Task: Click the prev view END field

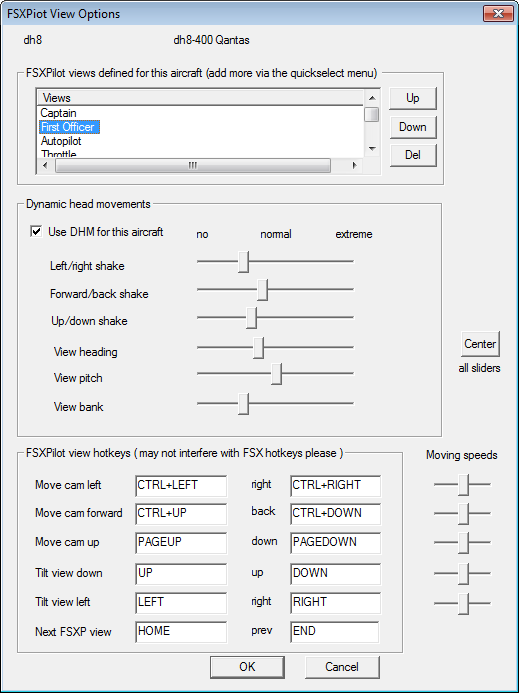Action: point(335,632)
